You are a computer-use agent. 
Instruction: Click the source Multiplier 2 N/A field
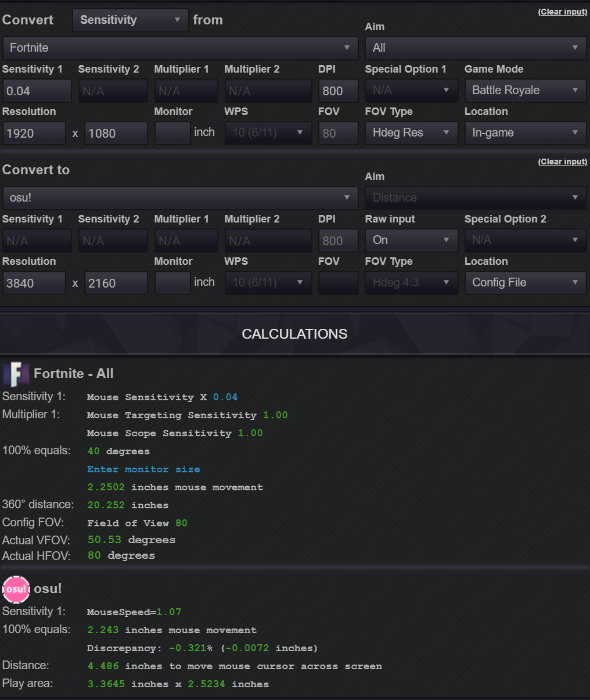pyautogui.click(x=268, y=91)
